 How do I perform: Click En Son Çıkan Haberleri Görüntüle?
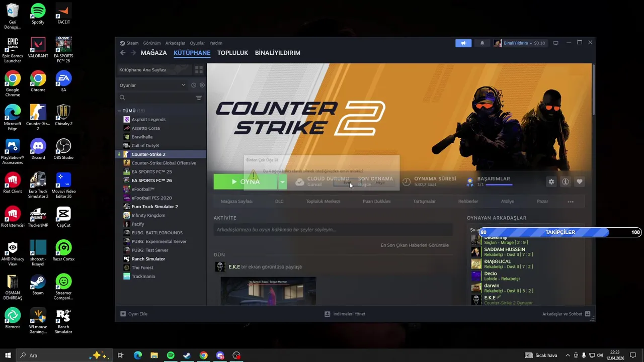point(415,245)
